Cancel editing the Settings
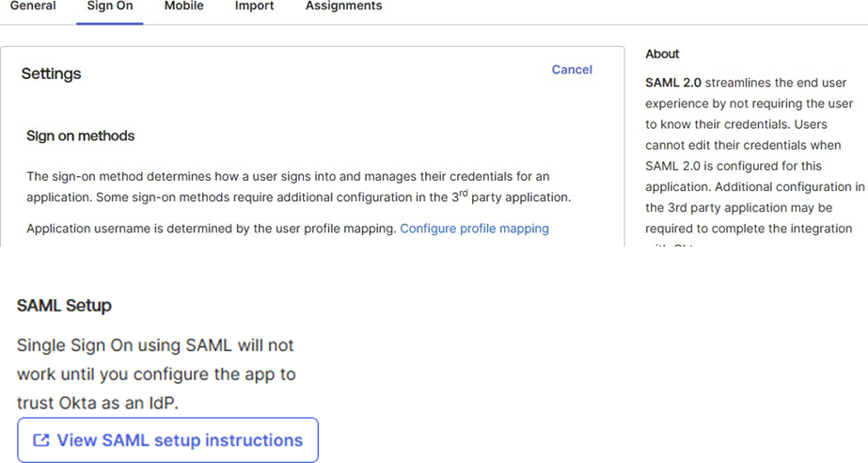 [x=572, y=70]
